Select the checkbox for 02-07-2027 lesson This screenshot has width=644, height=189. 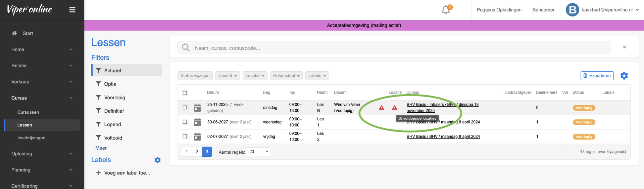click(x=185, y=137)
